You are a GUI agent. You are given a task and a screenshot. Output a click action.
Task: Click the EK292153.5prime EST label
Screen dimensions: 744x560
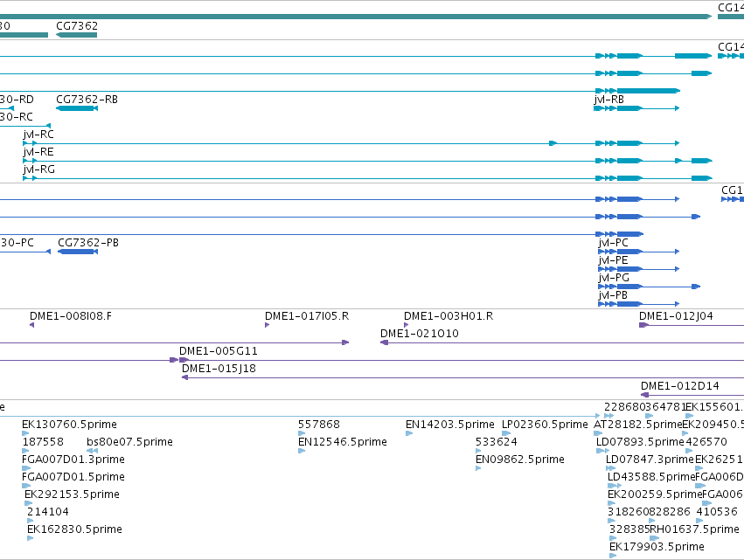pos(72,494)
